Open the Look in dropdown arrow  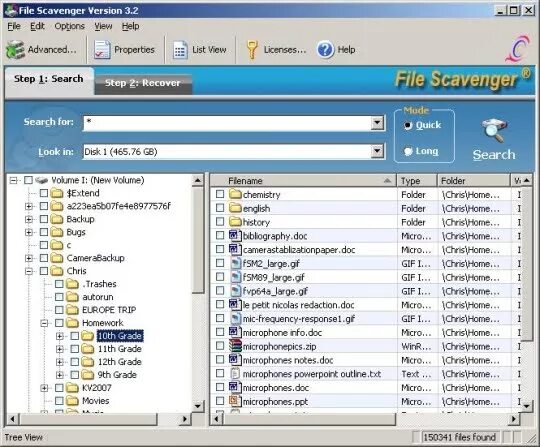pyautogui.click(x=377, y=151)
